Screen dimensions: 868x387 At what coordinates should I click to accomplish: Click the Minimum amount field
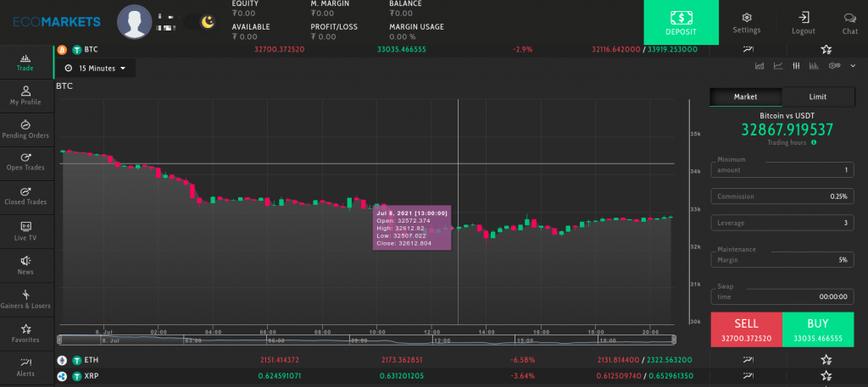point(782,168)
